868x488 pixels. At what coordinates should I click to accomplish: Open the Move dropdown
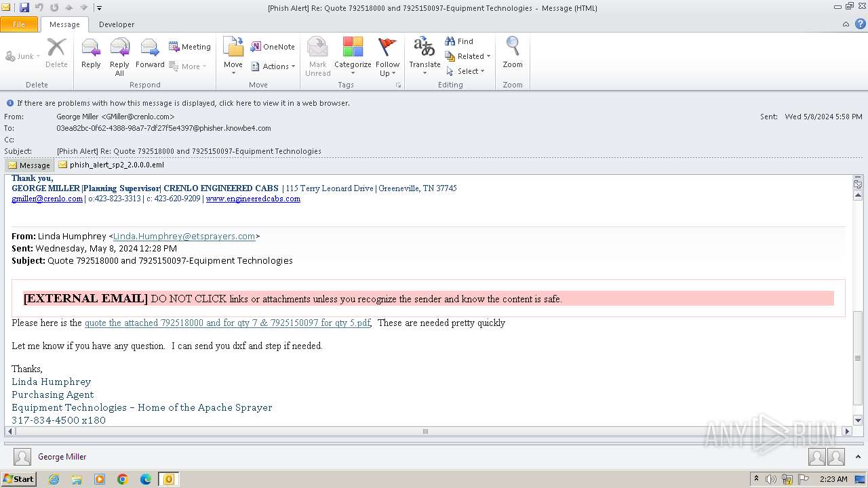pos(233,57)
